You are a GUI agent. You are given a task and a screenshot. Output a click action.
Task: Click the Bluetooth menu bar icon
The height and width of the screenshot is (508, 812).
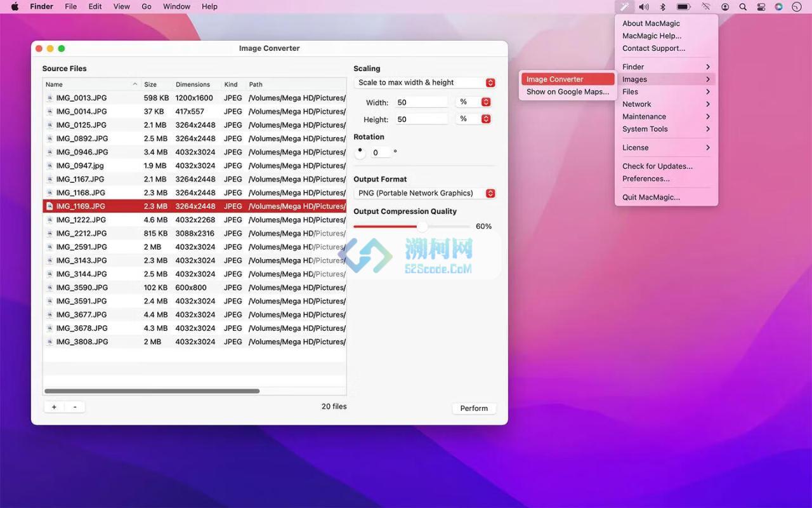tap(663, 7)
